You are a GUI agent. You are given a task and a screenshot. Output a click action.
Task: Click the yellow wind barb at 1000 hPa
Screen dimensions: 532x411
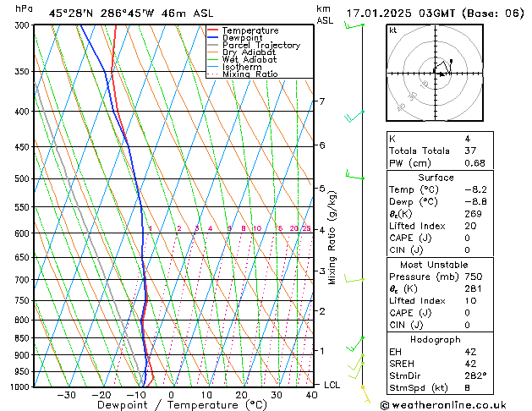365,391
